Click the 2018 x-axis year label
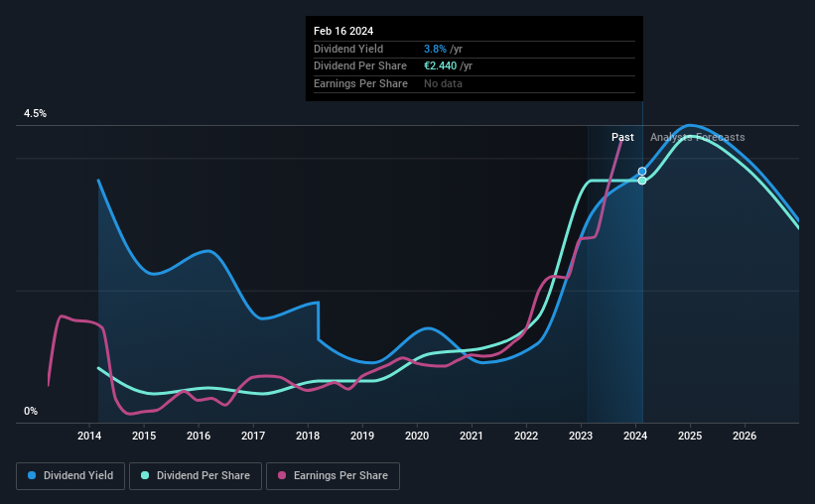Screen dimensions: 815x504 pos(308,436)
